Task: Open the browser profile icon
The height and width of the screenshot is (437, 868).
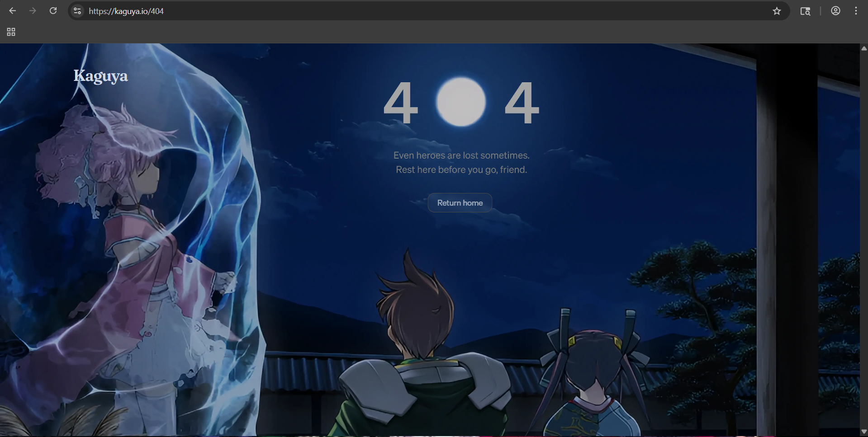Action: point(835,11)
